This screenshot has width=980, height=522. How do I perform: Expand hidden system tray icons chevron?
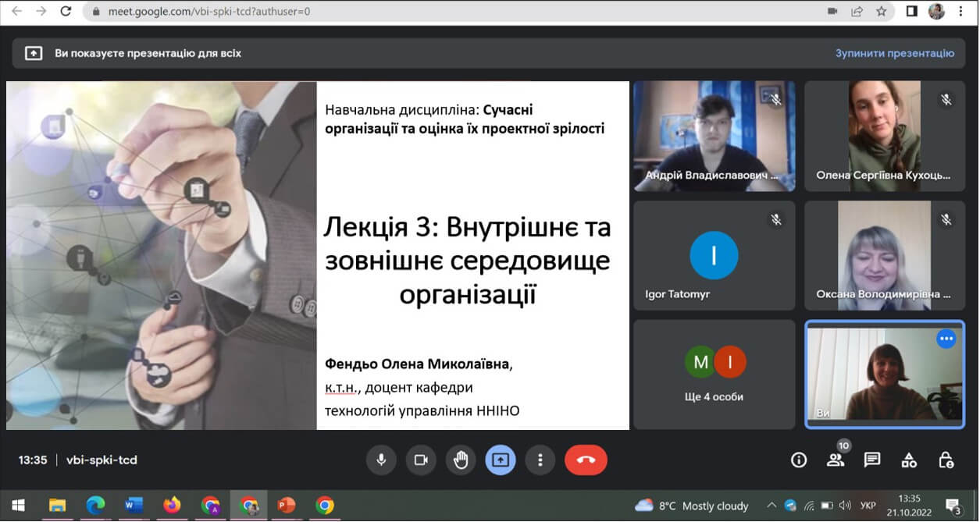click(x=772, y=506)
